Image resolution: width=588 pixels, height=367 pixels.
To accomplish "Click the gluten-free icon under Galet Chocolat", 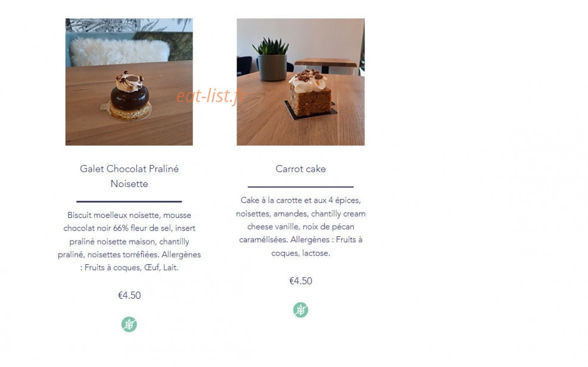I will [x=129, y=324].
